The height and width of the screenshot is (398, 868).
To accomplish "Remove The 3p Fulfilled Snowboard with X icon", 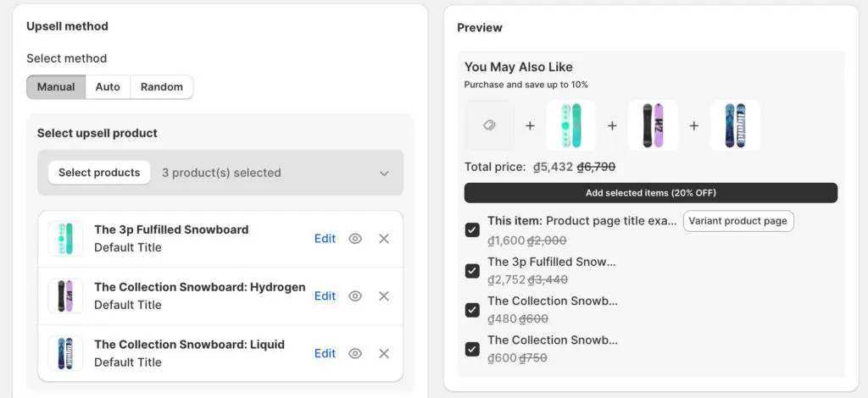I will pyautogui.click(x=384, y=239).
